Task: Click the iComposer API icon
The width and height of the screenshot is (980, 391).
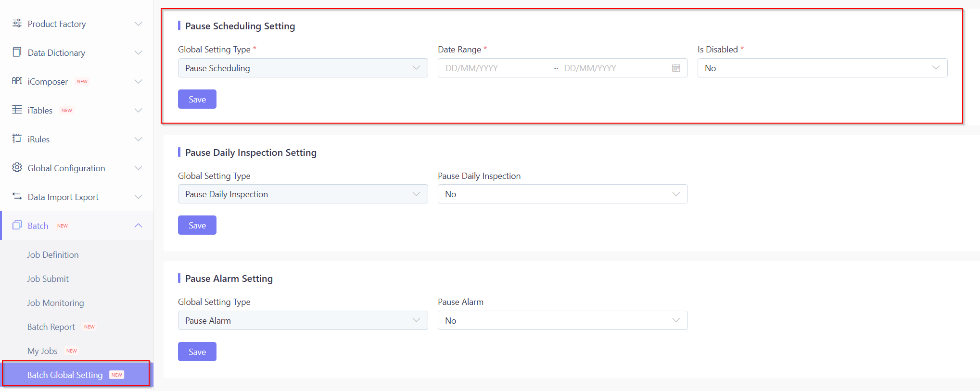Action: [17, 81]
